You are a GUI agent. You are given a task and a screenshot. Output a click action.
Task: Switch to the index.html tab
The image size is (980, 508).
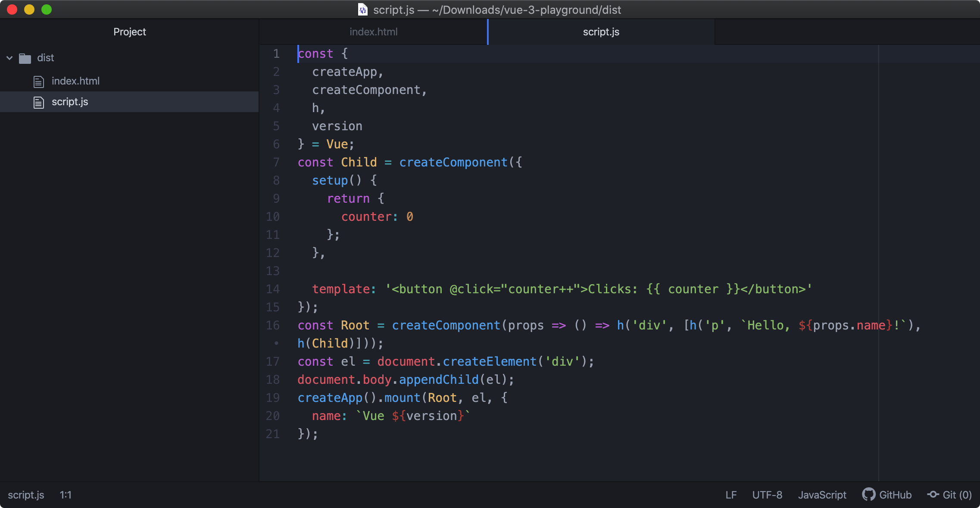tap(373, 32)
